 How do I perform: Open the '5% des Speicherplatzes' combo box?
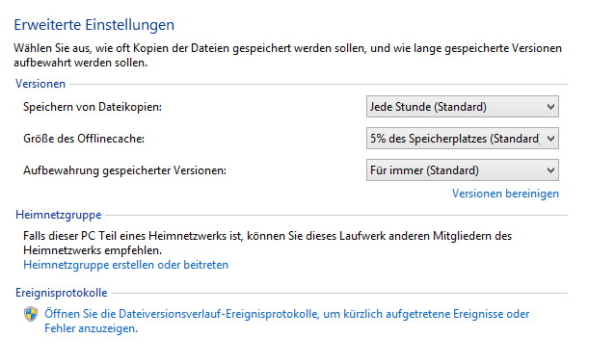(463, 139)
